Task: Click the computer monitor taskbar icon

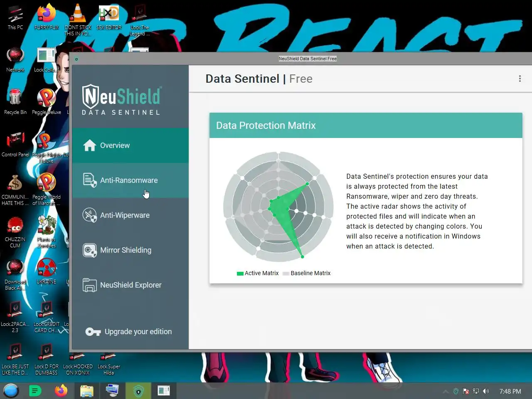Action: point(112,391)
